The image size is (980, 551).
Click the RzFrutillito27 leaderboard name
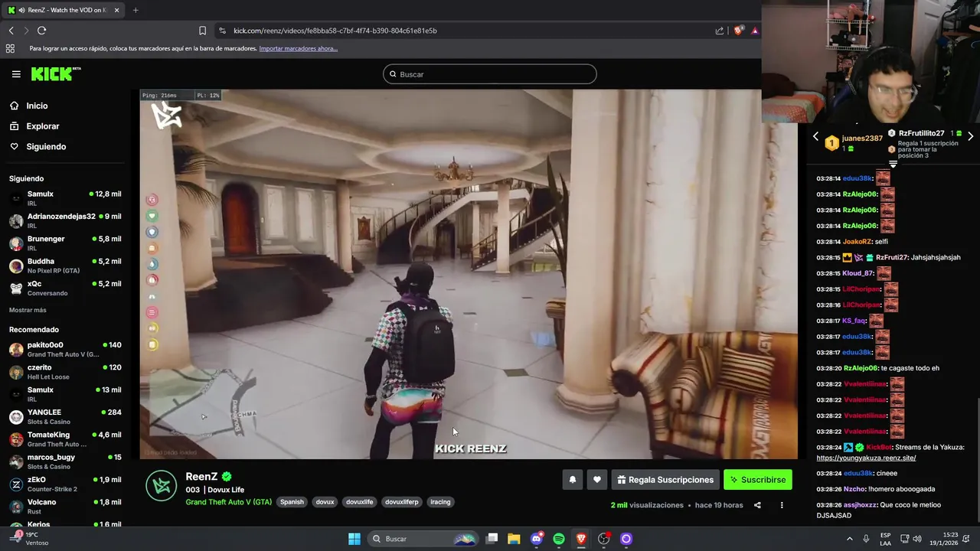[x=921, y=133]
